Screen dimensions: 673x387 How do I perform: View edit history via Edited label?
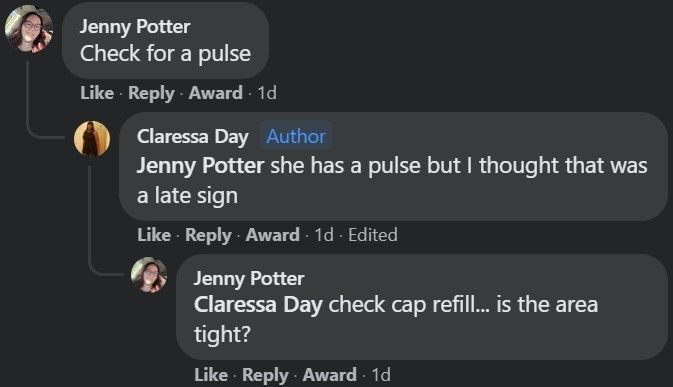point(373,235)
